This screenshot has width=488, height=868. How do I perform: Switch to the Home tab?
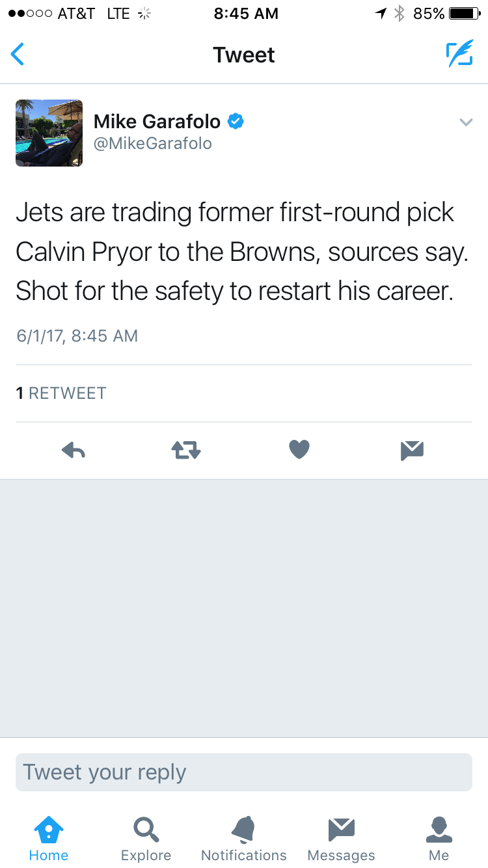click(49, 839)
